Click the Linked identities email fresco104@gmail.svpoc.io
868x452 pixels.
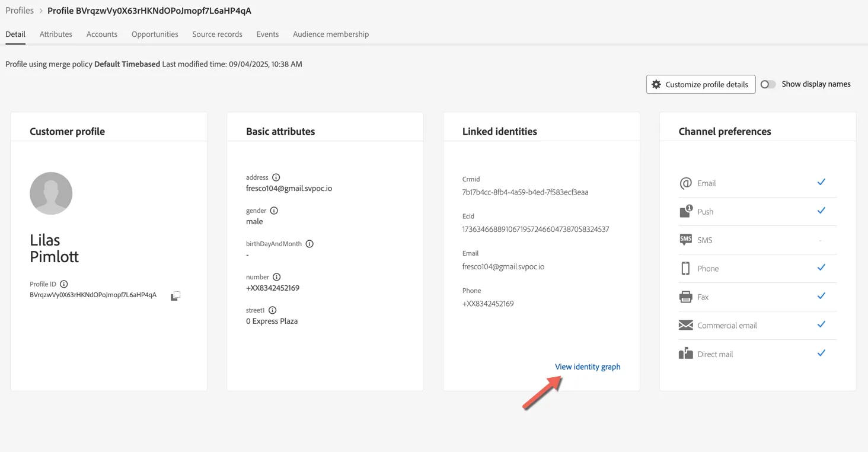(x=503, y=266)
